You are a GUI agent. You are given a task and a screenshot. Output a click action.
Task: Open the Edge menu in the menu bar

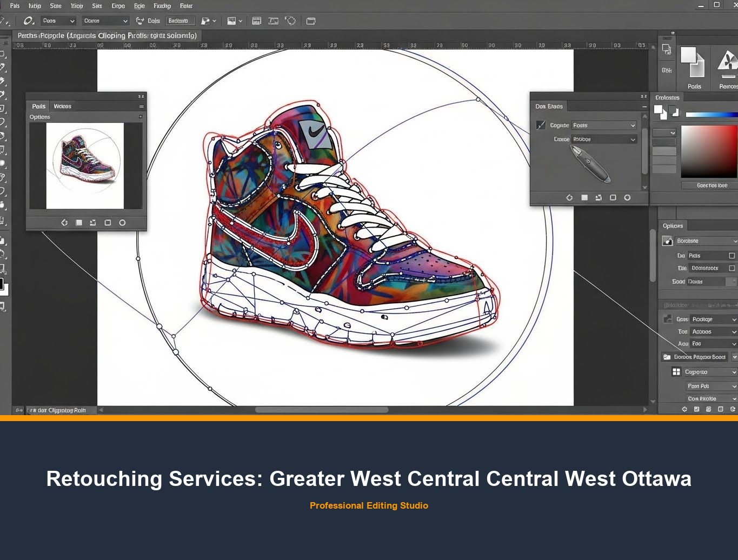(139, 6)
